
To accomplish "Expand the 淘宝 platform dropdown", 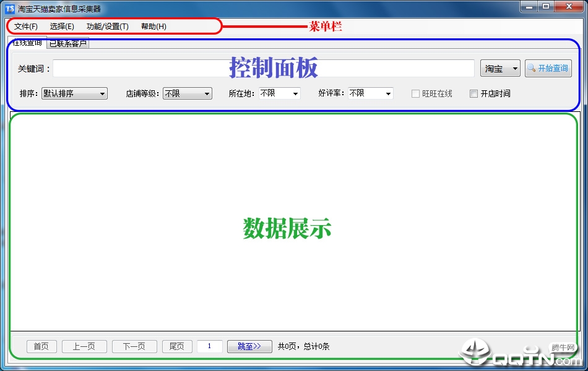I will [500, 68].
